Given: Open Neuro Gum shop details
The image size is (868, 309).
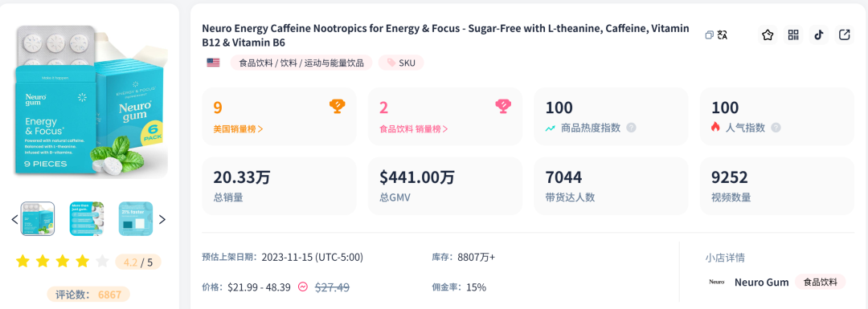Looking at the screenshot, I should click(x=761, y=282).
